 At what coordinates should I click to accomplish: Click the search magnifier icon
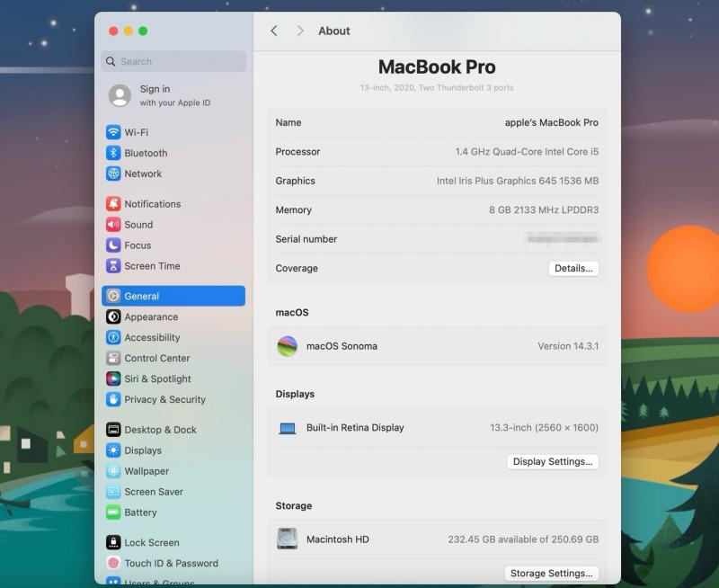(111, 61)
